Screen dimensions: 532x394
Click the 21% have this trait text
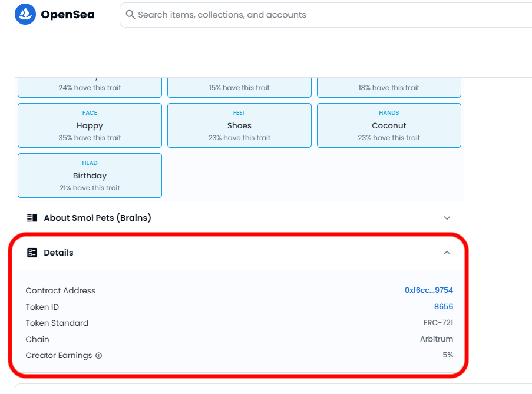(90, 188)
